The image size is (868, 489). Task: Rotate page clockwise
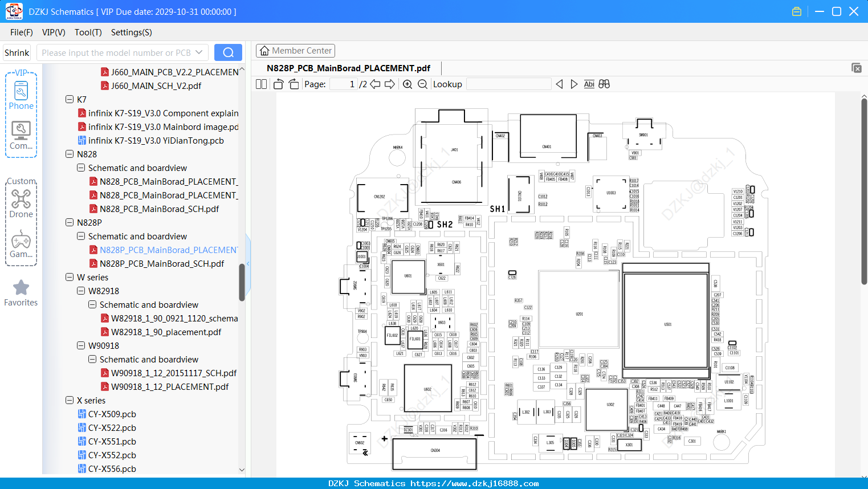[x=294, y=84]
